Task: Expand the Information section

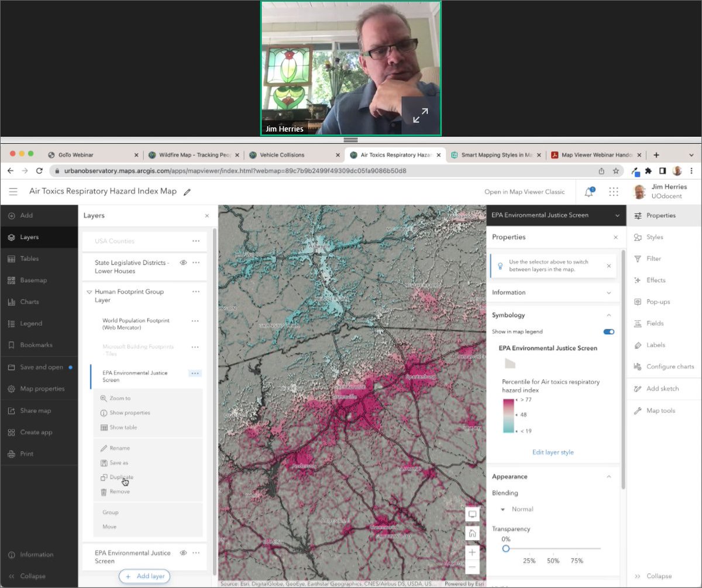Action: tap(553, 293)
